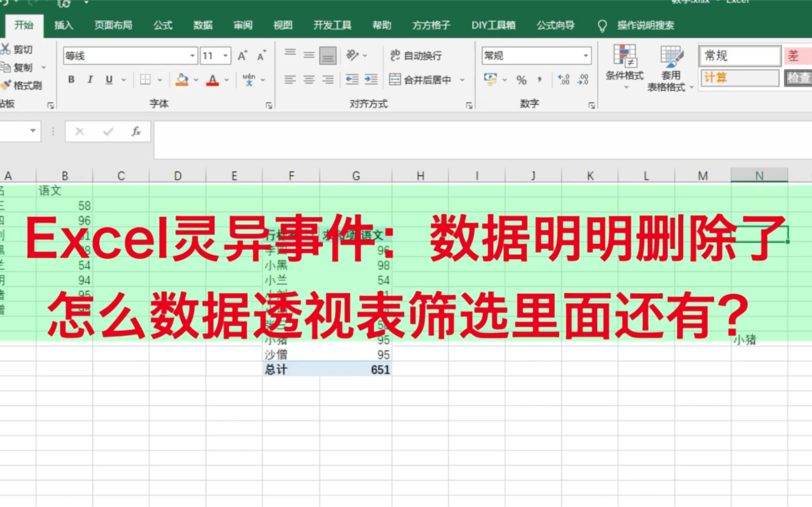Click the wén phonetic guide icon

249,80
